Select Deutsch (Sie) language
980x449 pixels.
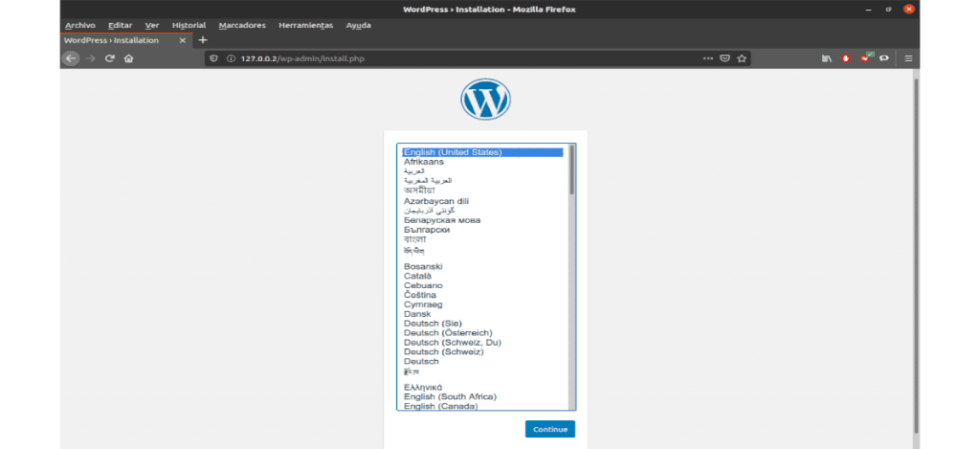click(x=485, y=324)
